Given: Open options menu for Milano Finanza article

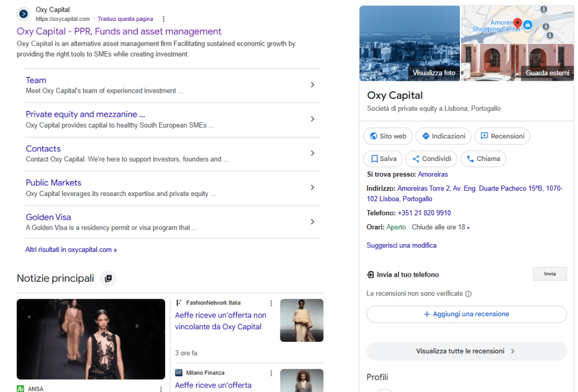Looking at the screenshot, I should [x=271, y=373].
